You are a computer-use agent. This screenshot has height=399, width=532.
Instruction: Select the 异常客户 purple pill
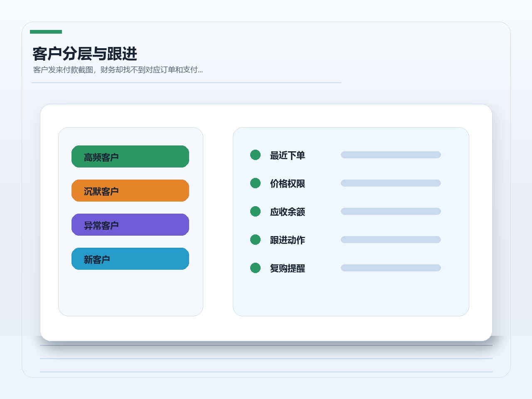coord(130,225)
